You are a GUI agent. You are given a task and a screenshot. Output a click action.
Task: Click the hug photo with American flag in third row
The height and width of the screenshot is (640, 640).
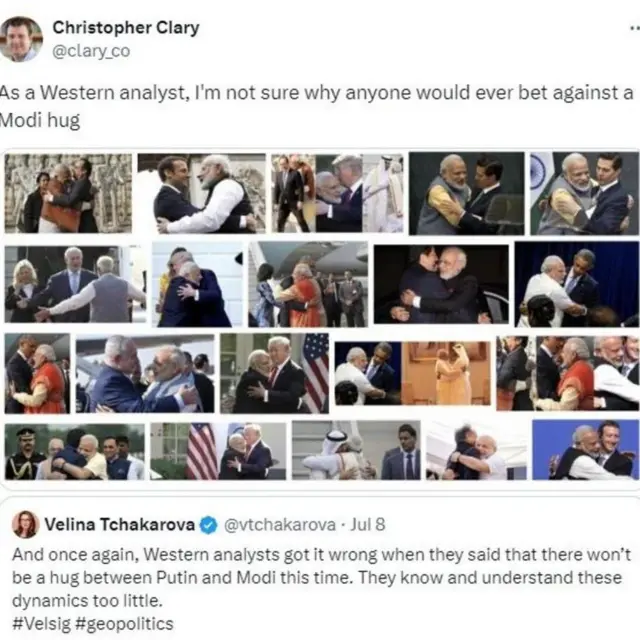tap(274, 373)
